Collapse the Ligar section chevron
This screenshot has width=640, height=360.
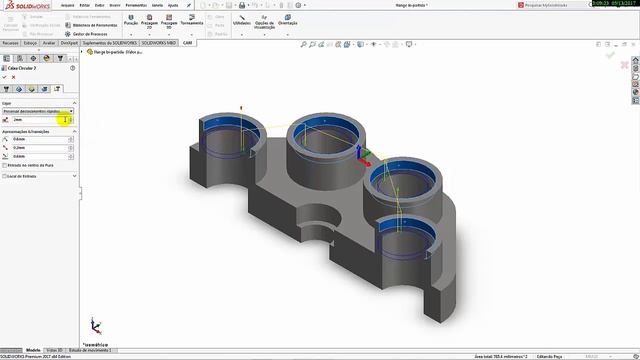tap(74, 103)
